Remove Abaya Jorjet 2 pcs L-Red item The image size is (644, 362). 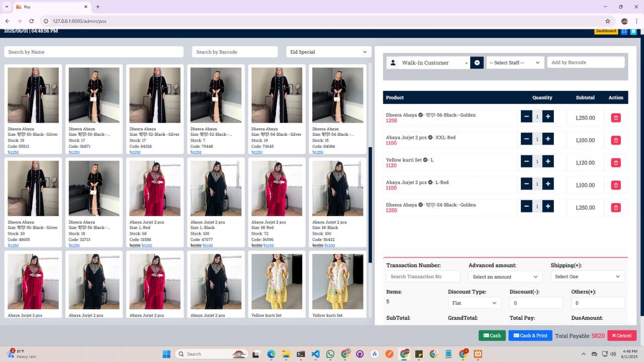click(x=615, y=185)
